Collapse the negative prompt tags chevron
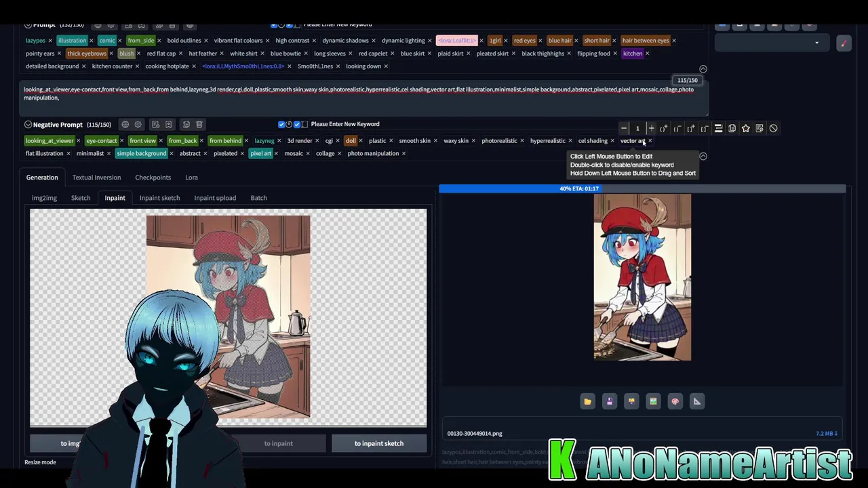 click(x=703, y=157)
